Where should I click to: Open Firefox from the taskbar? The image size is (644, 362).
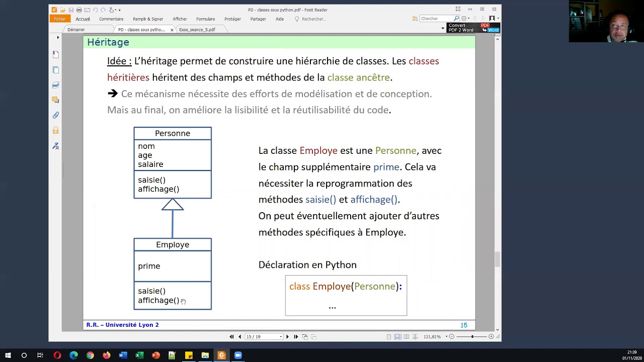tap(107, 355)
